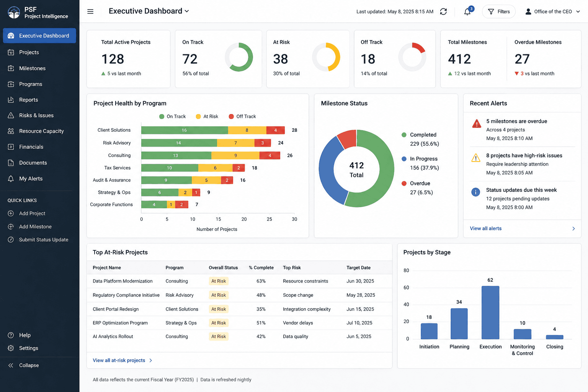Click the Off Track red legend swatch

231,116
